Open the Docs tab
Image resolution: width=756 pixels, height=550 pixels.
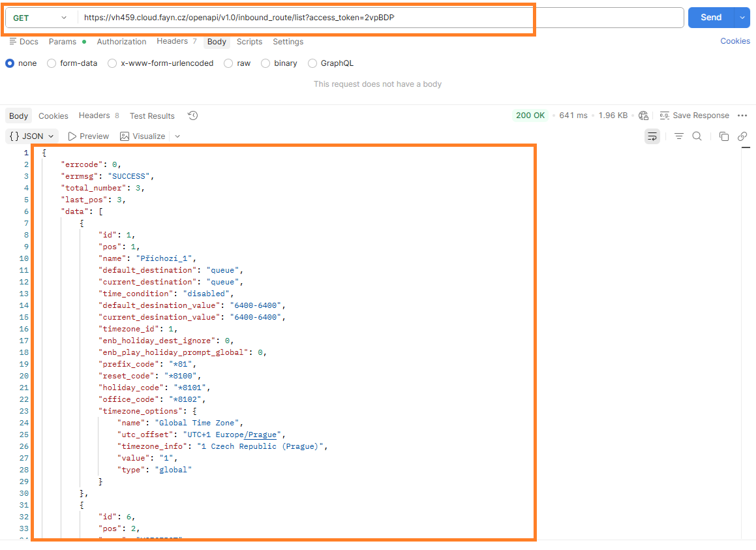[x=23, y=42]
